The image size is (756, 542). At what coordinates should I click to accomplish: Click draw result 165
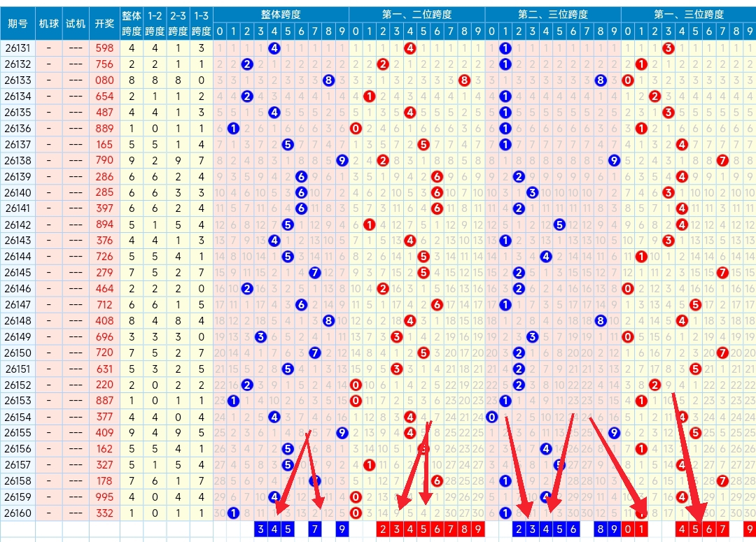tap(104, 144)
